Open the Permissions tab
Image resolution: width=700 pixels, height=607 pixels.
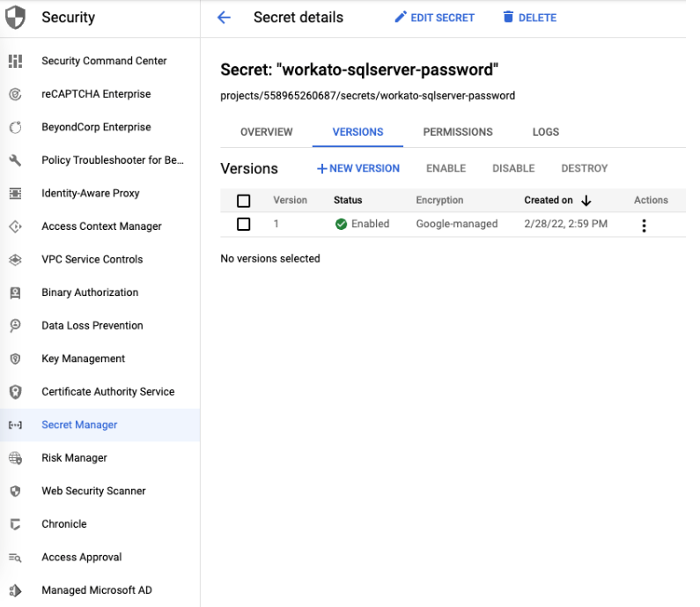click(457, 132)
